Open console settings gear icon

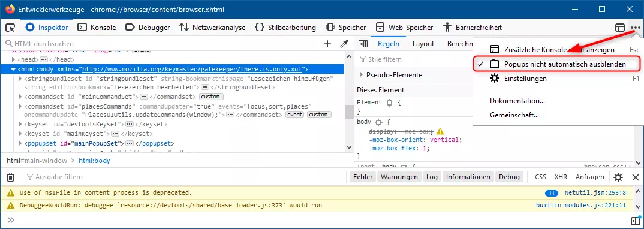click(618, 177)
